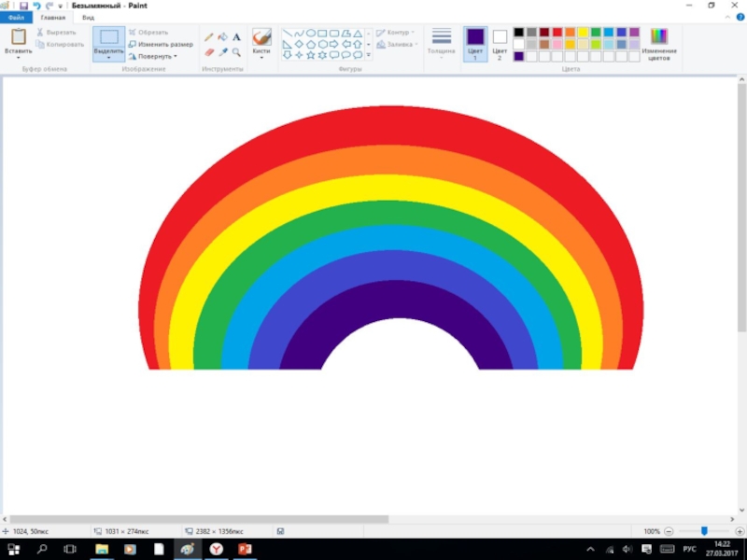Activate the Color picker eyedropper tool
Image resolution: width=747 pixels, height=560 pixels.
222,52
